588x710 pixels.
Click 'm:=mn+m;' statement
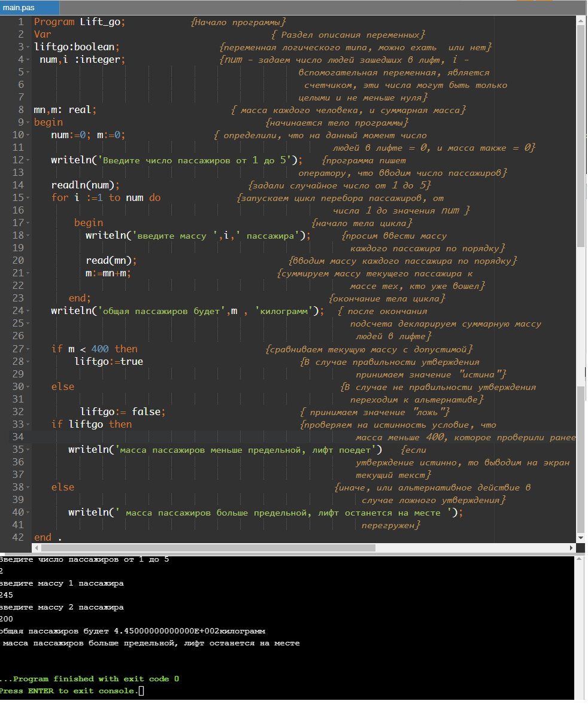point(109,273)
